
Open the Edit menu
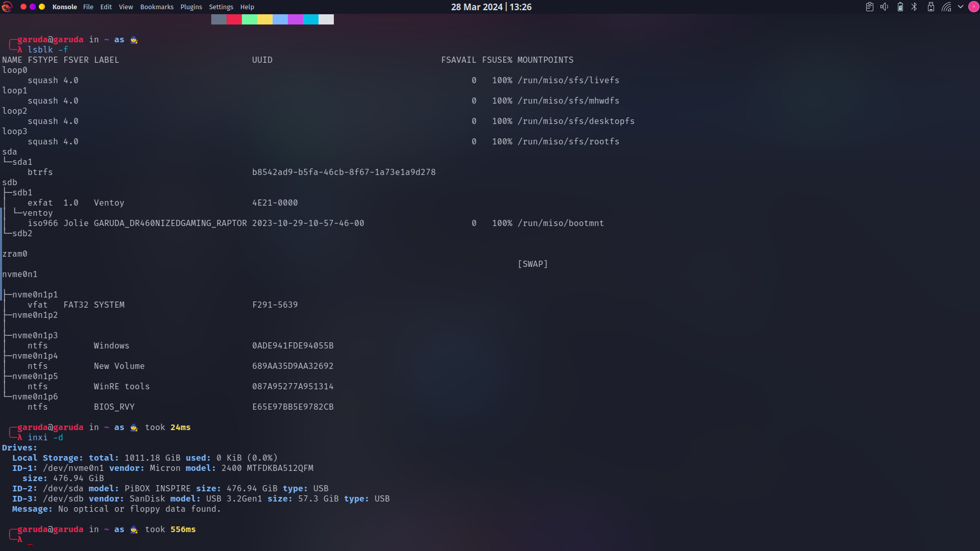coord(106,7)
